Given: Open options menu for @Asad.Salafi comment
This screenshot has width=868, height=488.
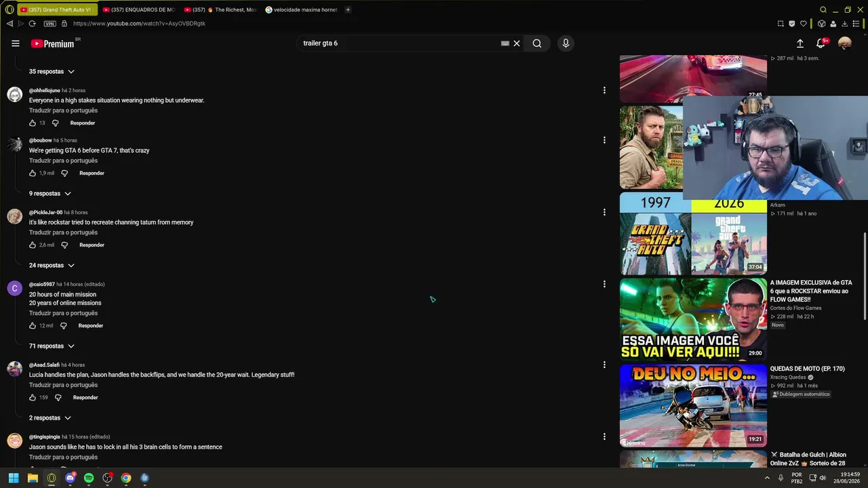Looking at the screenshot, I should 604,365.
